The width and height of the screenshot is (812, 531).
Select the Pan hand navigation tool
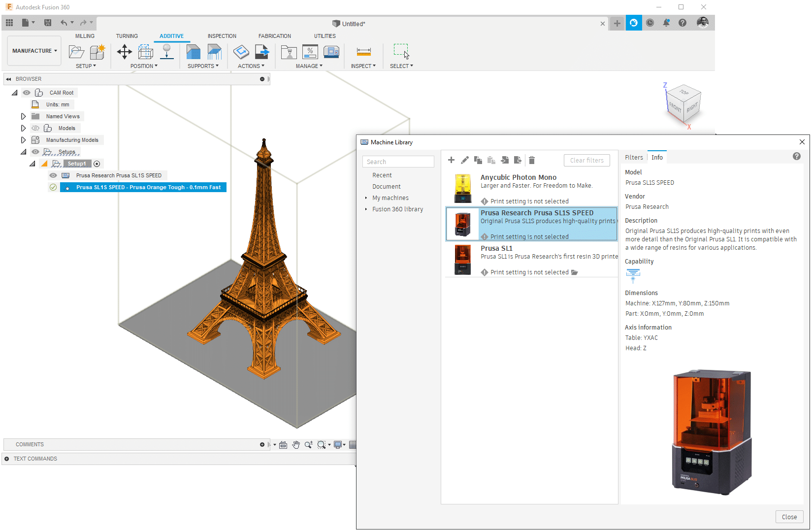coord(296,445)
